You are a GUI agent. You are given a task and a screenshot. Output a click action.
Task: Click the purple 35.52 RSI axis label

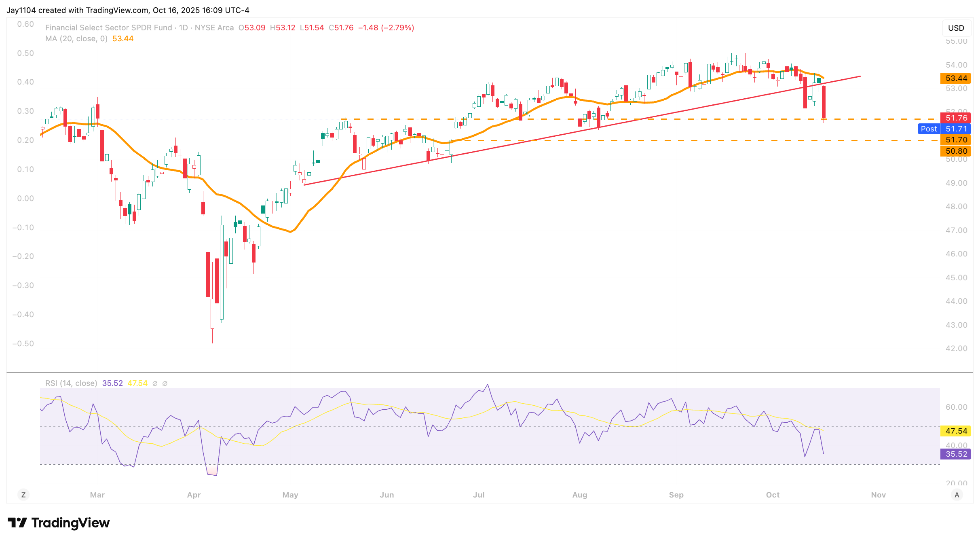956,454
